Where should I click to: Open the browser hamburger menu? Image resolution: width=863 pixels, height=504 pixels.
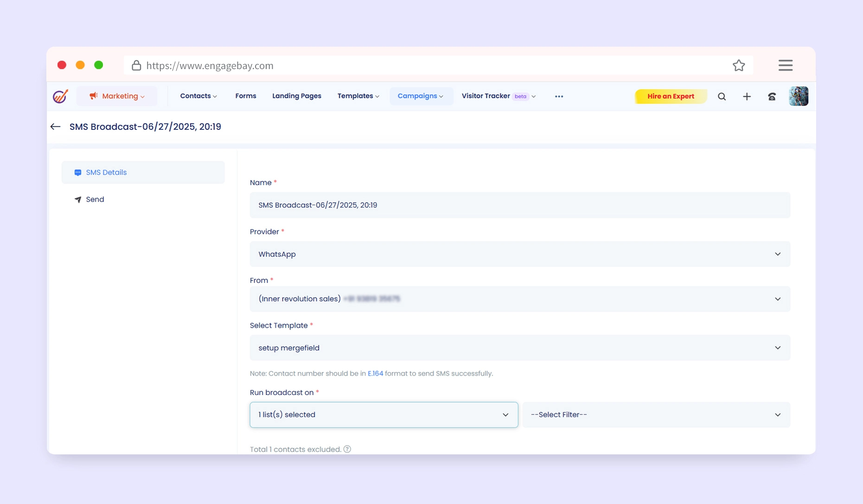tap(785, 65)
